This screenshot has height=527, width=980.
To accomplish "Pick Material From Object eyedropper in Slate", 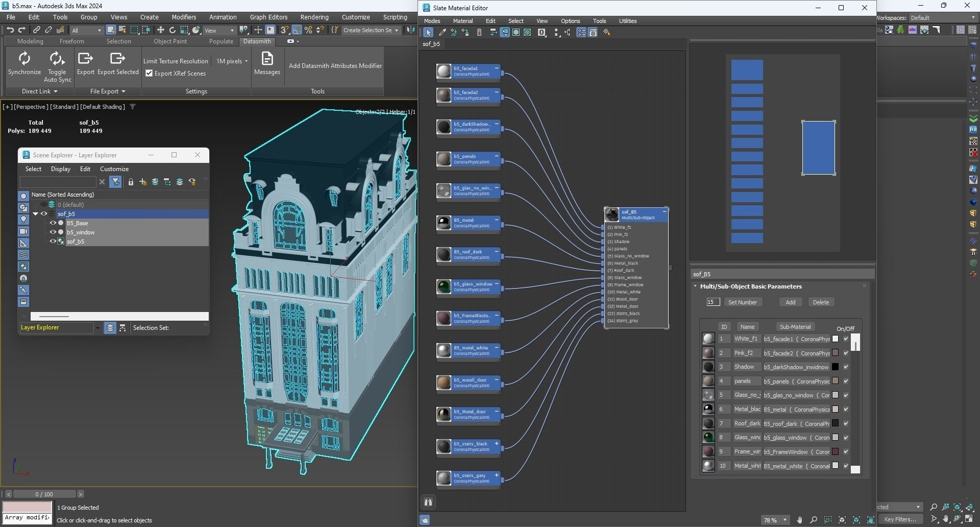I will pyautogui.click(x=442, y=32).
